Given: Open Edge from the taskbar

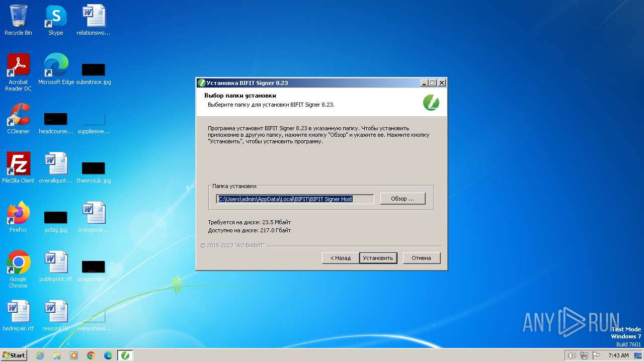Looking at the screenshot, I should tap(108, 355).
